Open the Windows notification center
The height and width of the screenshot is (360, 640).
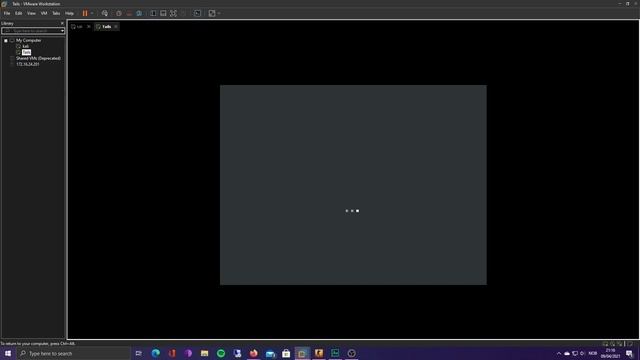[629, 353]
